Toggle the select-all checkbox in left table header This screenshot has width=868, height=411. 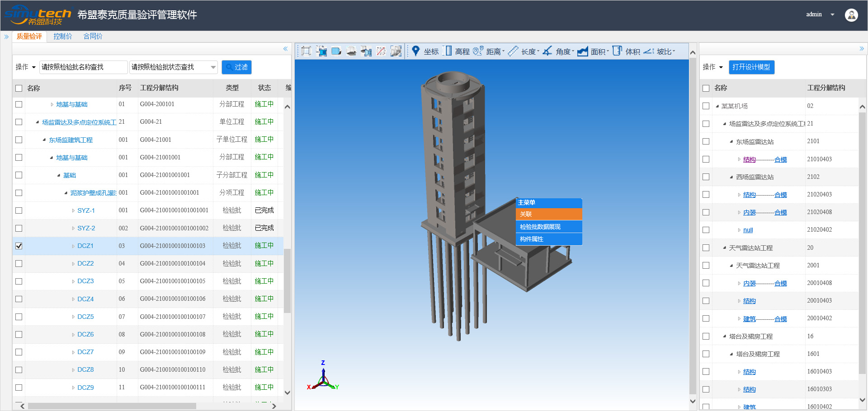click(19, 88)
